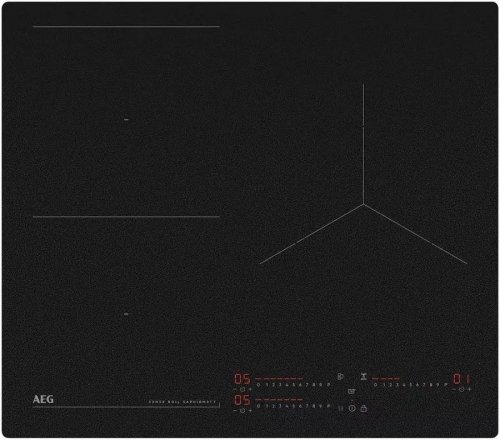
Task: Tap the timer clock under the 01 display
Action: (461, 389)
